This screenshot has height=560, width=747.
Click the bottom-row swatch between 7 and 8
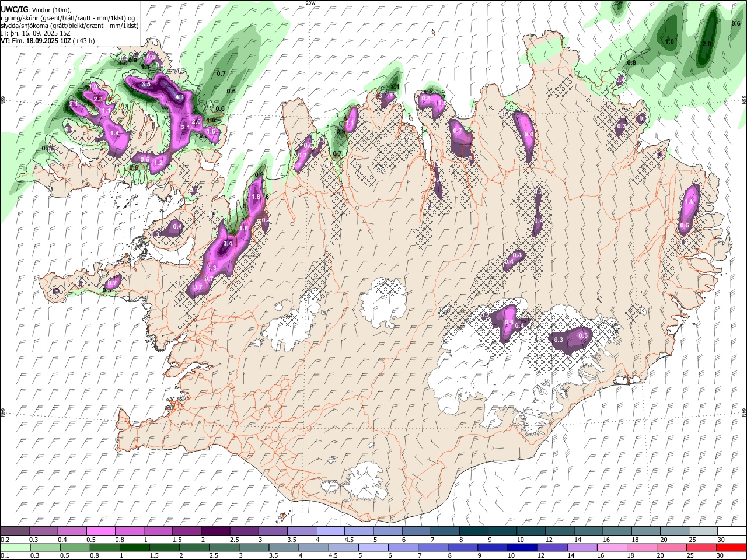[433, 547]
